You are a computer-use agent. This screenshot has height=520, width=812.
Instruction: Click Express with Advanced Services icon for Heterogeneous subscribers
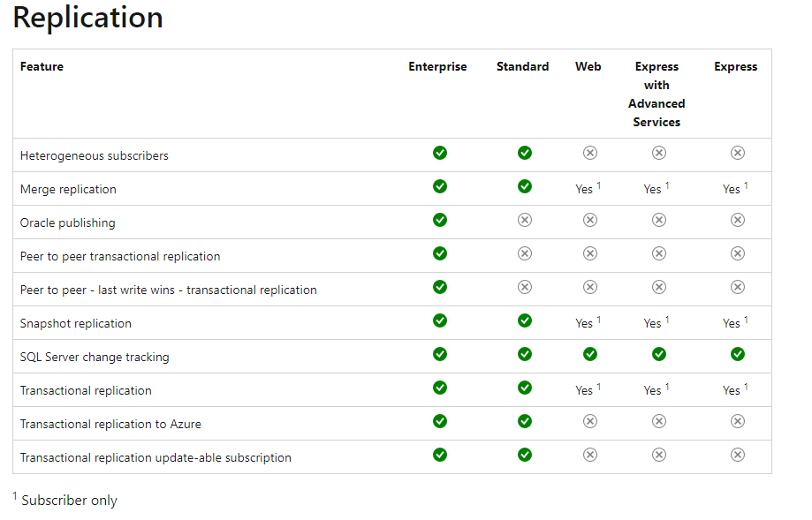[x=658, y=153]
